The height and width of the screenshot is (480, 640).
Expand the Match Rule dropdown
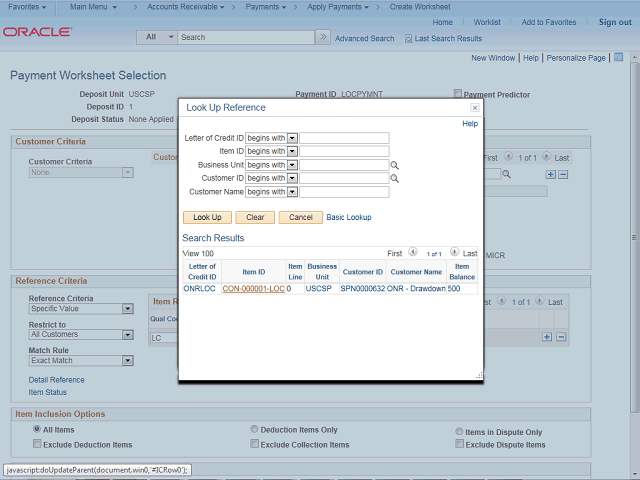pyautogui.click(x=127, y=361)
